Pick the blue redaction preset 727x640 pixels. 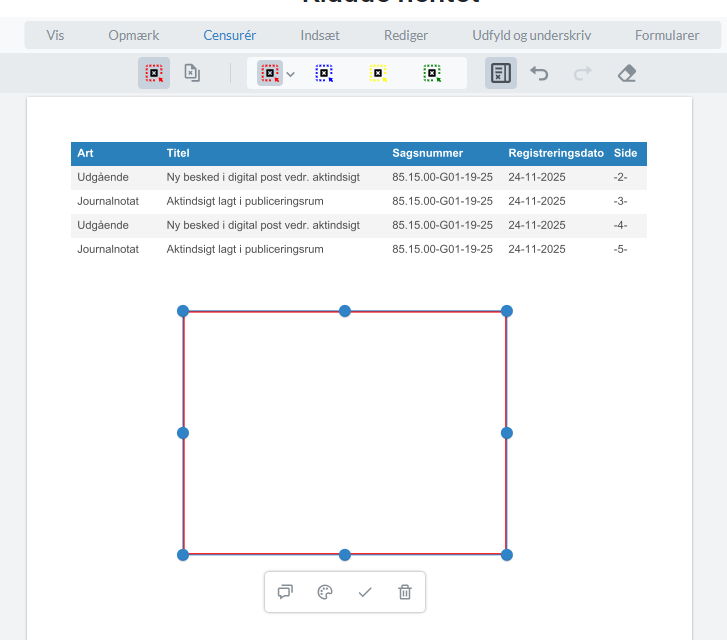pos(324,73)
